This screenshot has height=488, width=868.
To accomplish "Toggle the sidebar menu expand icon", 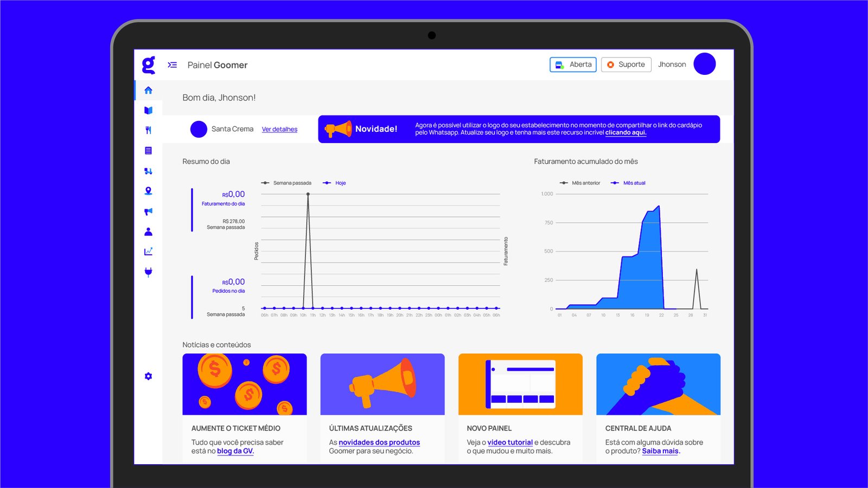I will tap(173, 65).
